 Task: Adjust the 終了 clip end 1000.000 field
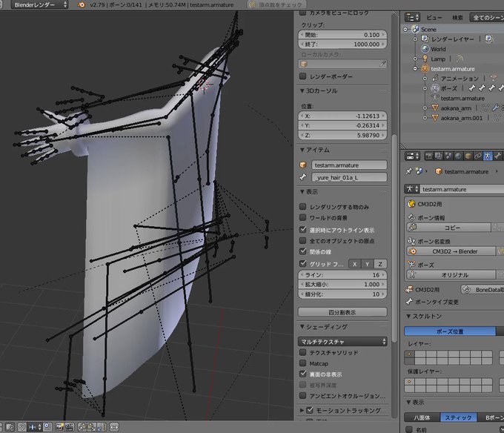pos(342,44)
